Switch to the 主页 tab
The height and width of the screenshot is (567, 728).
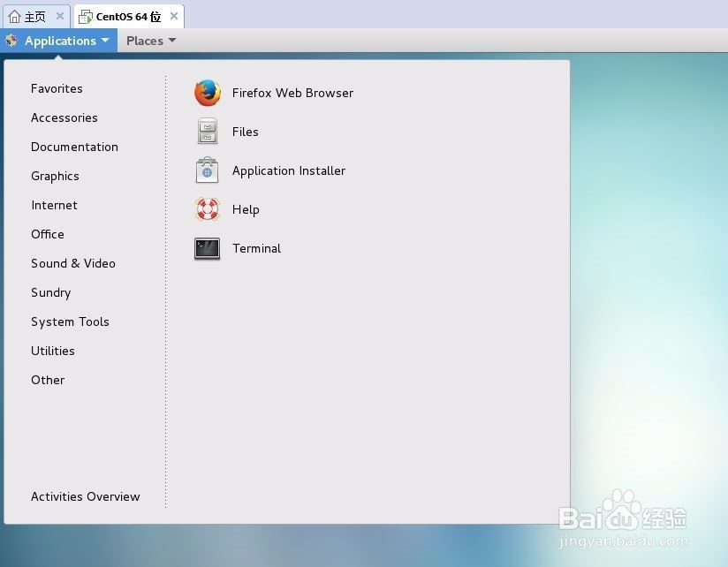click(x=36, y=17)
